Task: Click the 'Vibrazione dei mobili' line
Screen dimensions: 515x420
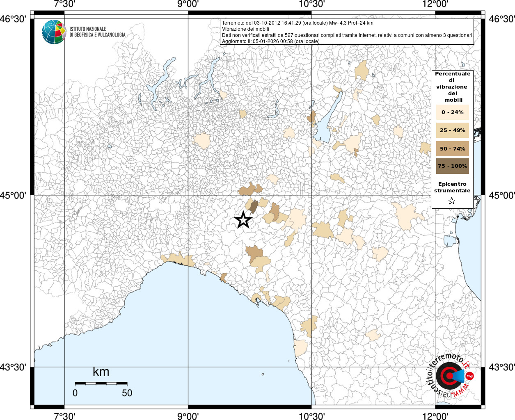Action: coord(245,29)
